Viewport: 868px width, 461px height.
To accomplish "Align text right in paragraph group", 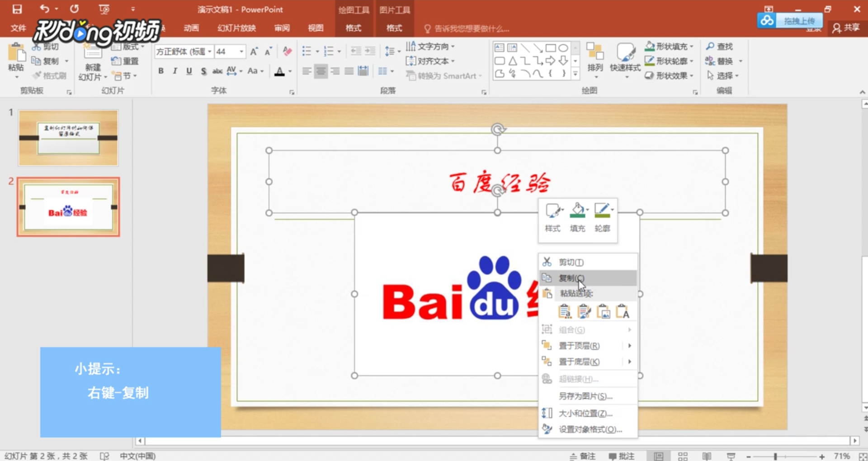I will click(335, 71).
